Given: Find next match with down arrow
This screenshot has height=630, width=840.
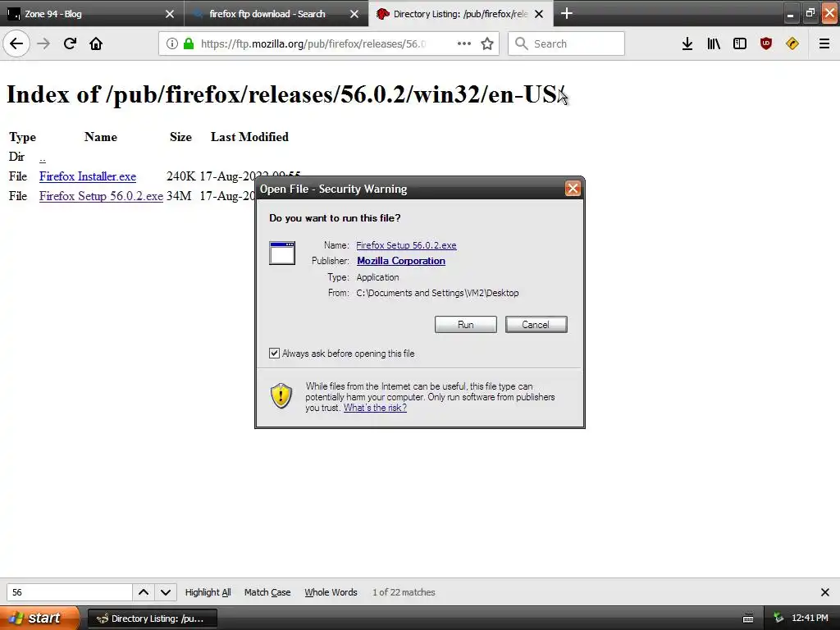Looking at the screenshot, I should point(166,592).
